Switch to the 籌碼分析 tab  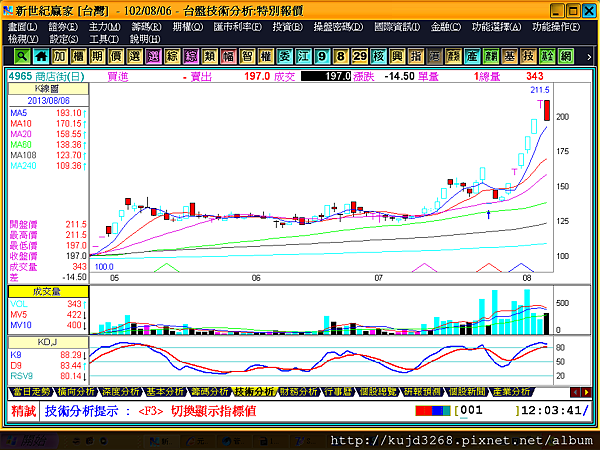click(210, 391)
